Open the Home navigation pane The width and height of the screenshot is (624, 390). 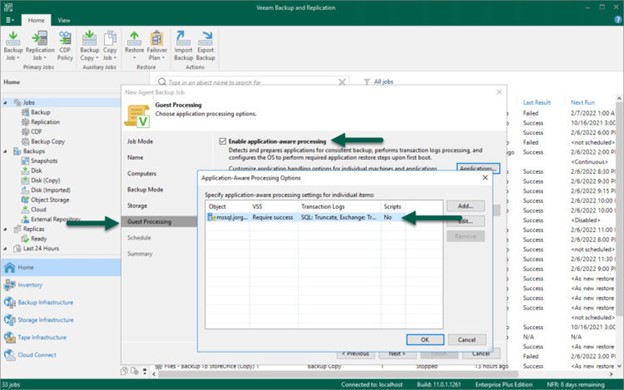pyautogui.click(x=60, y=267)
